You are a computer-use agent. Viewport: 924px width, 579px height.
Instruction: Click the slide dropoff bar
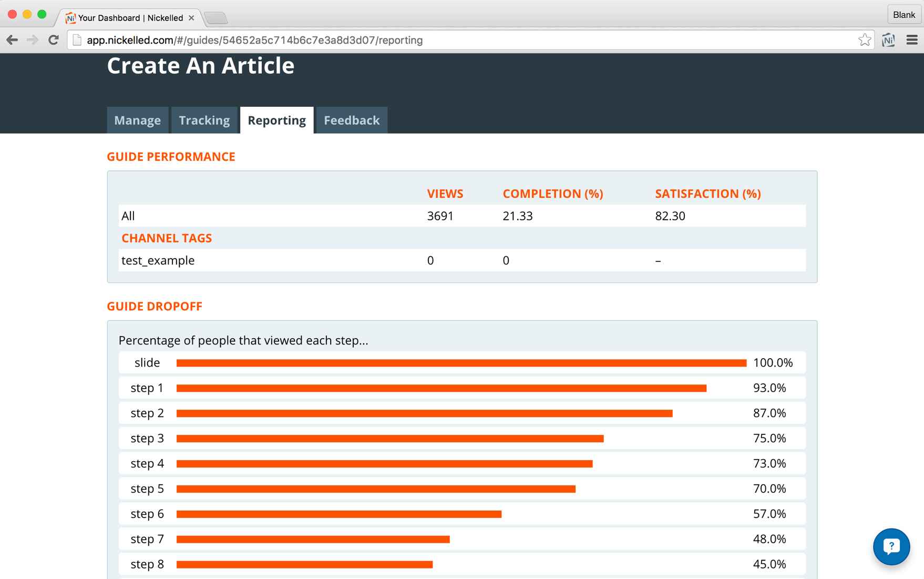pos(461,363)
